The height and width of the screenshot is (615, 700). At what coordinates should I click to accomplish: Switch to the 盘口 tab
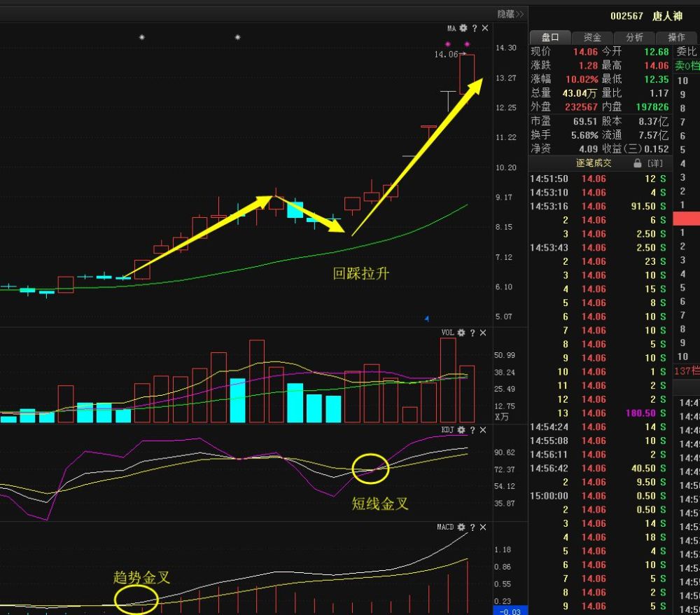click(x=550, y=38)
